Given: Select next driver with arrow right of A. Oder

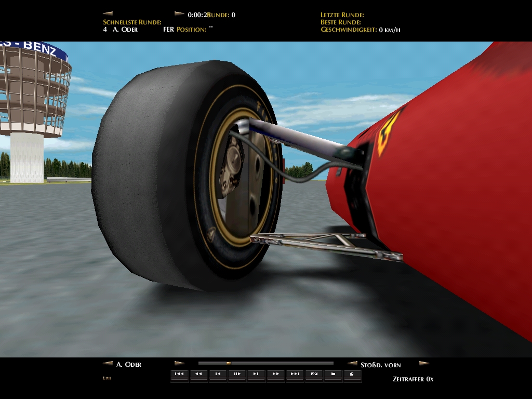Looking at the screenshot, I should click(179, 364).
